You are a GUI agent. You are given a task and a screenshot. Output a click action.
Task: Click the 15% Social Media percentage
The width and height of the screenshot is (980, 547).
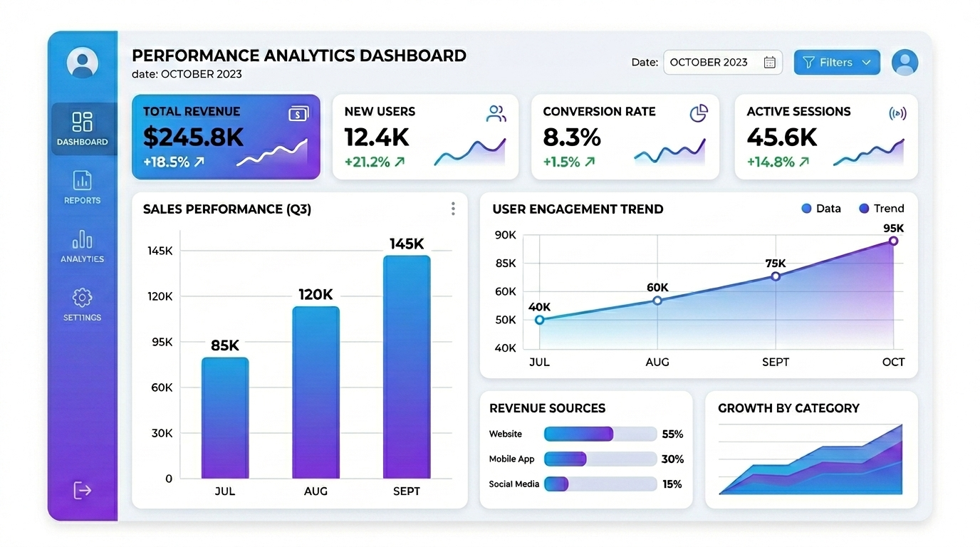tap(672, 484)
